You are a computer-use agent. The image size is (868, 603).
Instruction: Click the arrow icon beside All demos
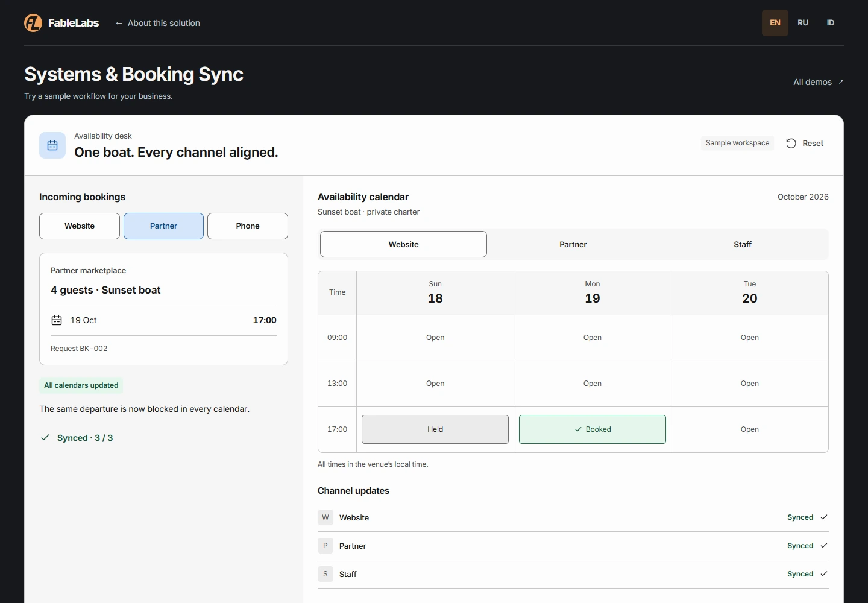point(841,82)
